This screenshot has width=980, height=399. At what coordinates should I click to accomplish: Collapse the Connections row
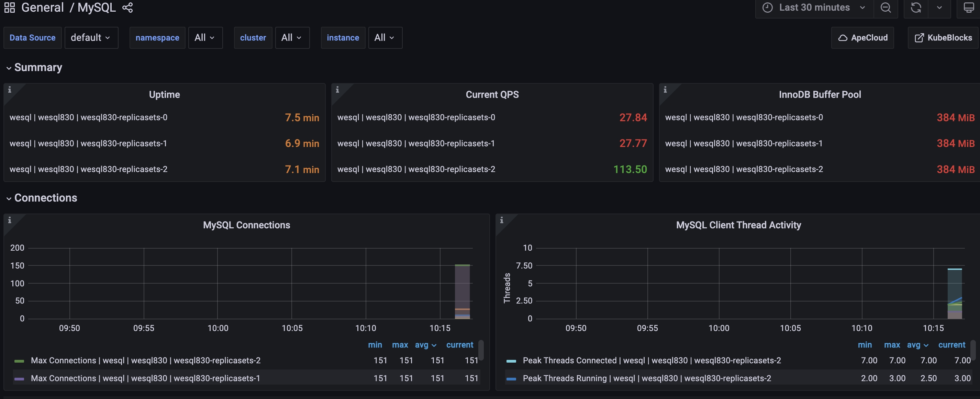point(42,197)
